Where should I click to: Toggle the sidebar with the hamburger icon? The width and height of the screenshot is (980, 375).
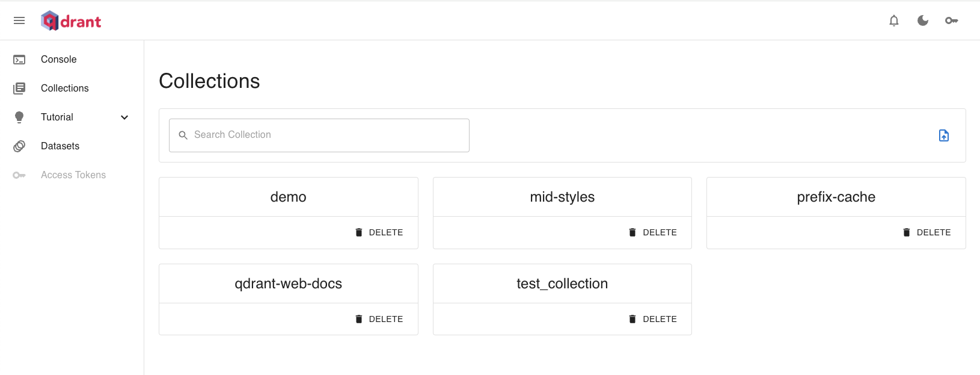[19, 20]
